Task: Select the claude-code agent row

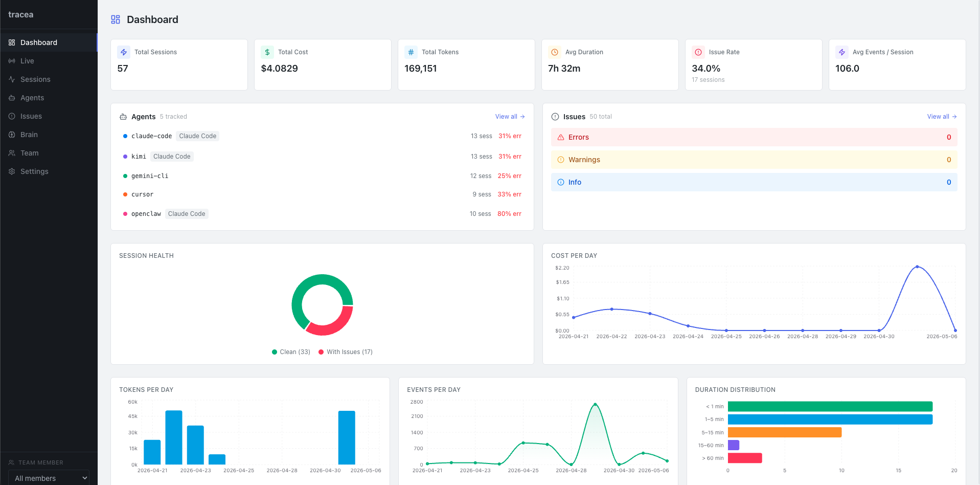Action: 322,136
